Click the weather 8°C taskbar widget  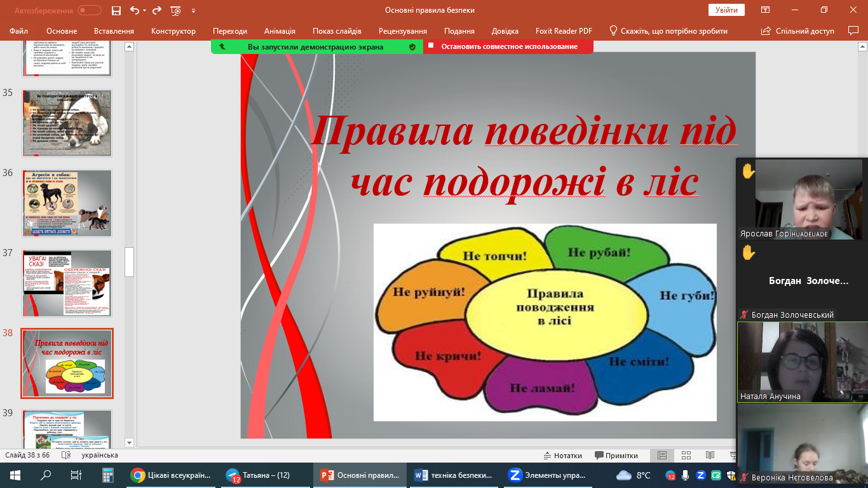tap(634, 475)
